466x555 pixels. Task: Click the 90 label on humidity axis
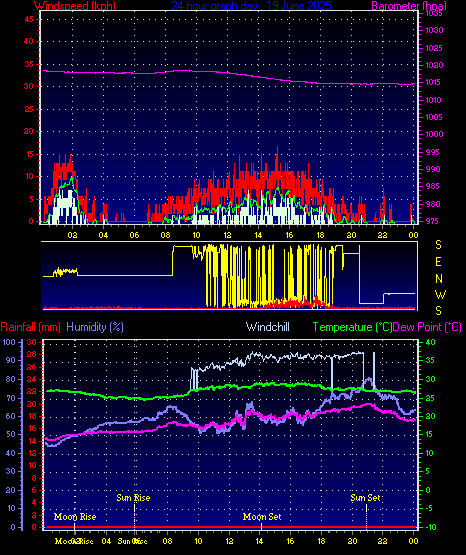(11, 360)
